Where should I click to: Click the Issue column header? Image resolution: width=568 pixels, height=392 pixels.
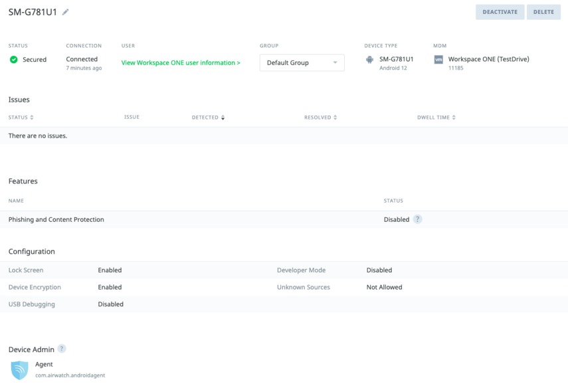click(132, 117)
